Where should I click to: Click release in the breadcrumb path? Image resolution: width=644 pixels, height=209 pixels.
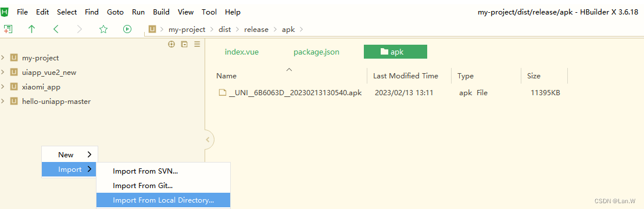[256, 30]
